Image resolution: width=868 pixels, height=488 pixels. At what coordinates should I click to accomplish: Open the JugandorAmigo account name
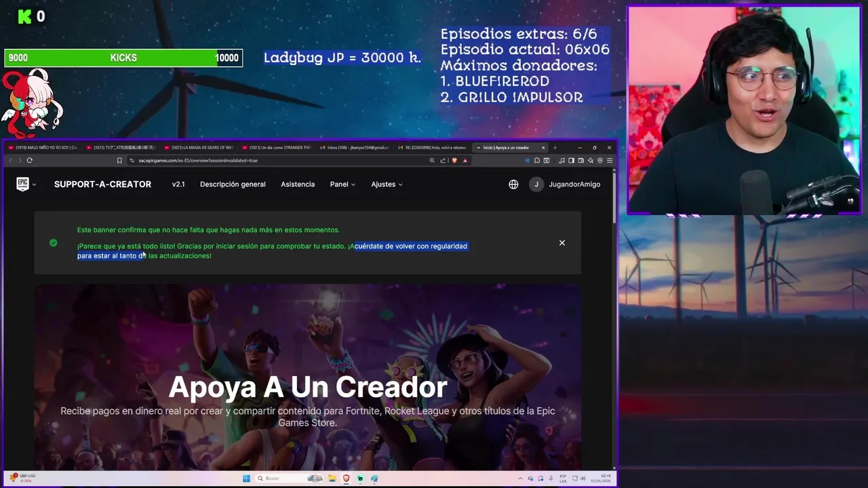click(x=574, y=184)
